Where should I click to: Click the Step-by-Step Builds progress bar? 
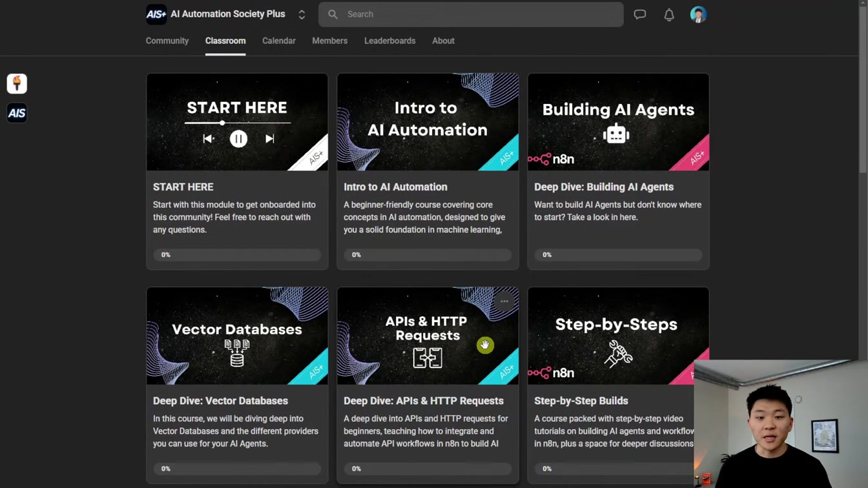(614, 469)
